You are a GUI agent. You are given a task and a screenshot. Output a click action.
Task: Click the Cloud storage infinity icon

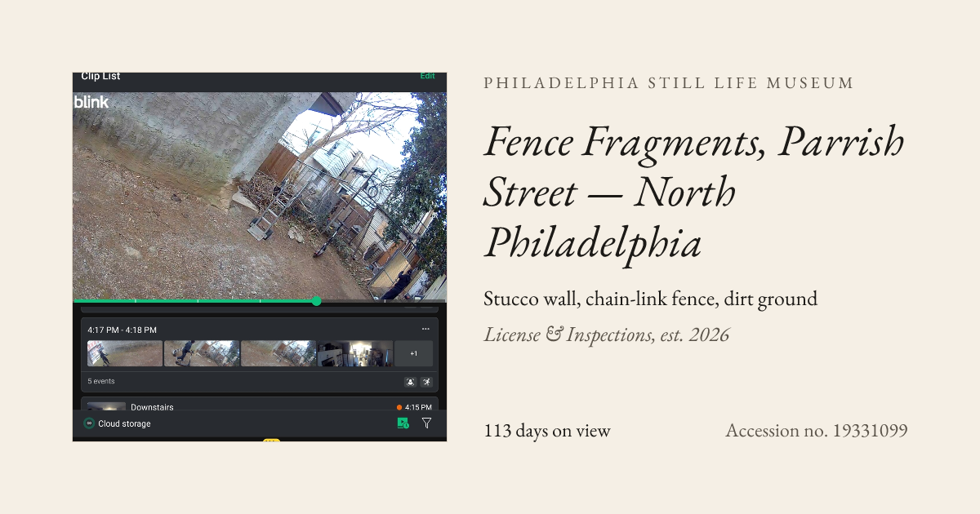pyautogui.click(x=89, y=423)
